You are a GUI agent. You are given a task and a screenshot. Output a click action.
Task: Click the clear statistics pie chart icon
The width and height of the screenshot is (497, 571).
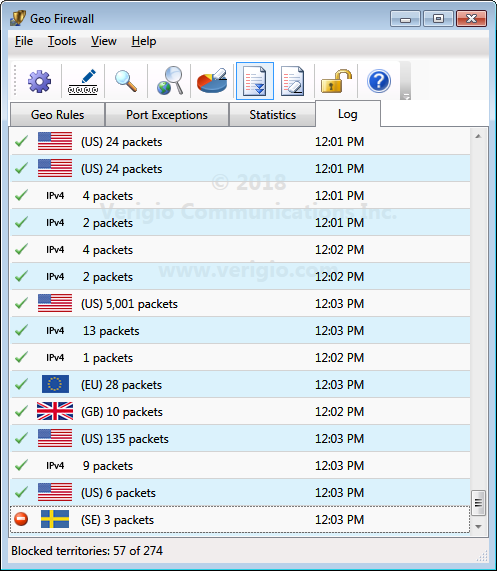point(212,80)
